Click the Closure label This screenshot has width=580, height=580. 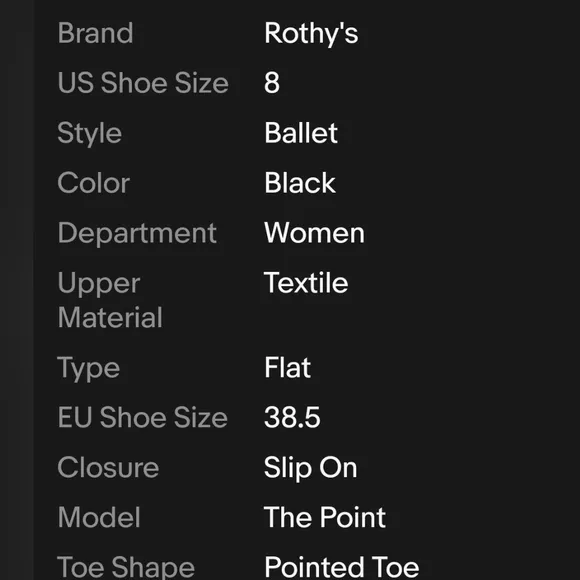pyautogui.click(x=108, y=468)
